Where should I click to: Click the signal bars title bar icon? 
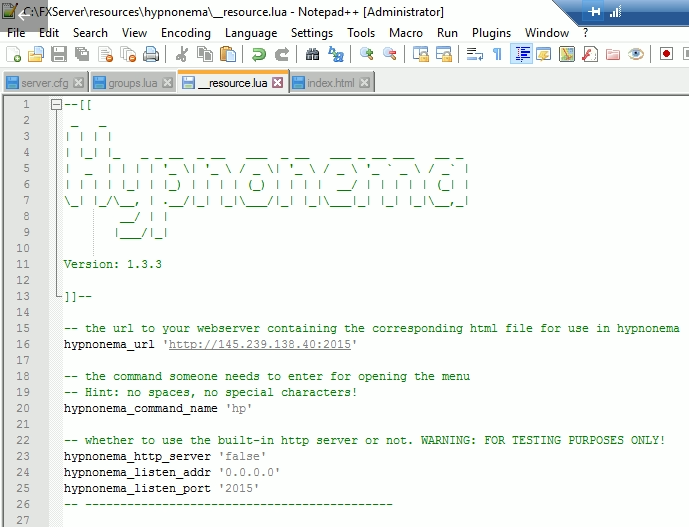click(x=615, y=11)
